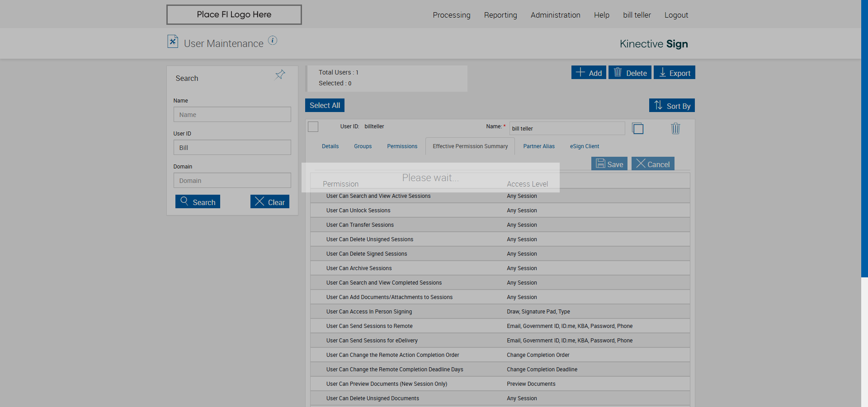Switch to the Permissions tab
The image size is (868, 407).
coord(402,146)
